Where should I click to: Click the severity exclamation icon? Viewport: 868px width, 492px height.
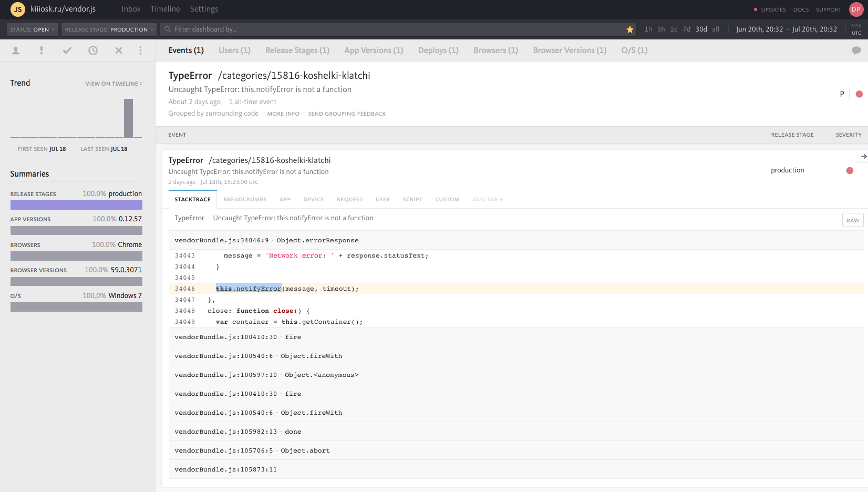pos(42,50)
